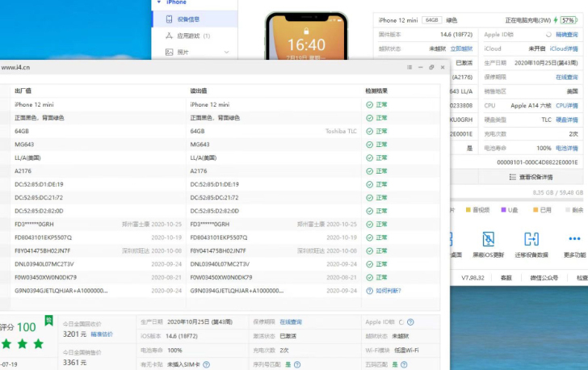The width and height of the screenshot is (588, 370).
Task: Select Toshiba TLC text in 64GB row
Action: point(341,132)
